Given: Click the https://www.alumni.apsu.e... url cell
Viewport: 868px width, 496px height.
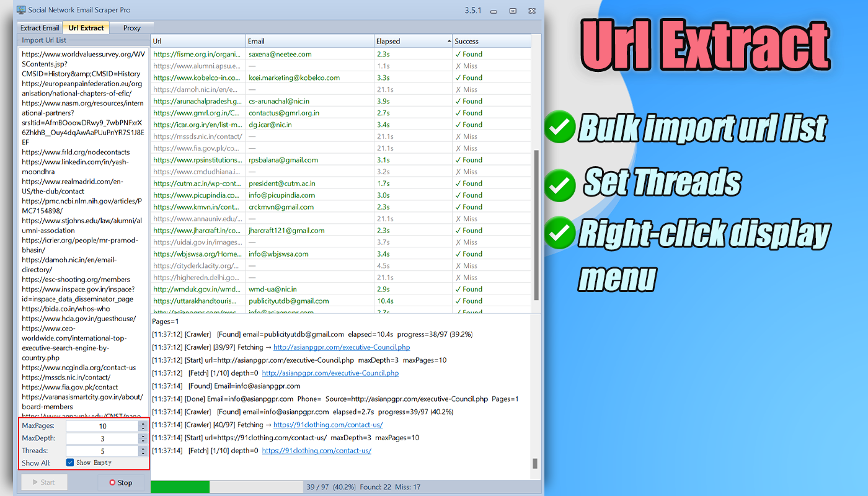Looking at the screenshot, I should (x=198, y=66).
